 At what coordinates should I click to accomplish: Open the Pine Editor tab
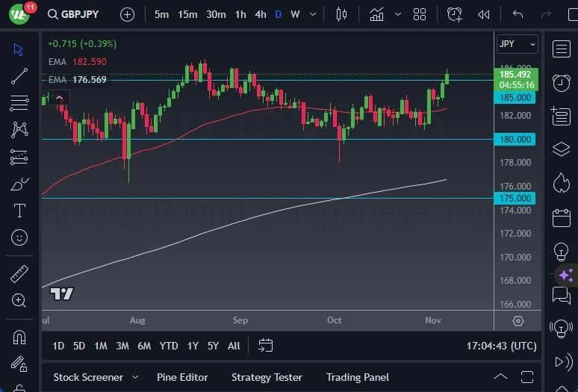(182, 377)
